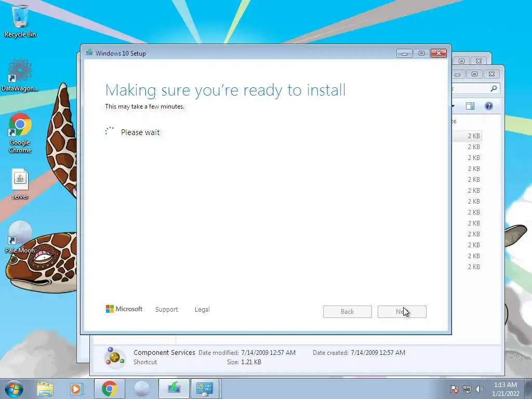Screen dimensions: 532x399
Task: Click the Next button in Setup
Action: pos(402,312)
